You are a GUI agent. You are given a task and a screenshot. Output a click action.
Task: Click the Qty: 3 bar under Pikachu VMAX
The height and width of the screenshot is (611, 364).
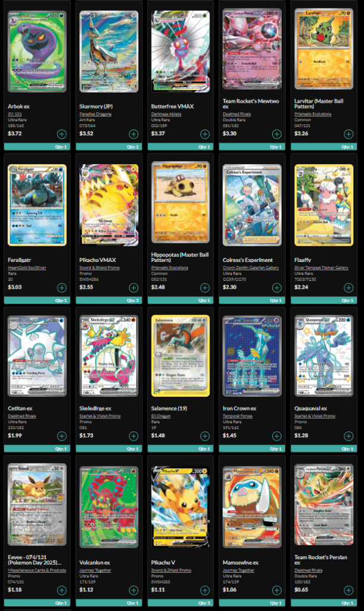pos(109,301)
